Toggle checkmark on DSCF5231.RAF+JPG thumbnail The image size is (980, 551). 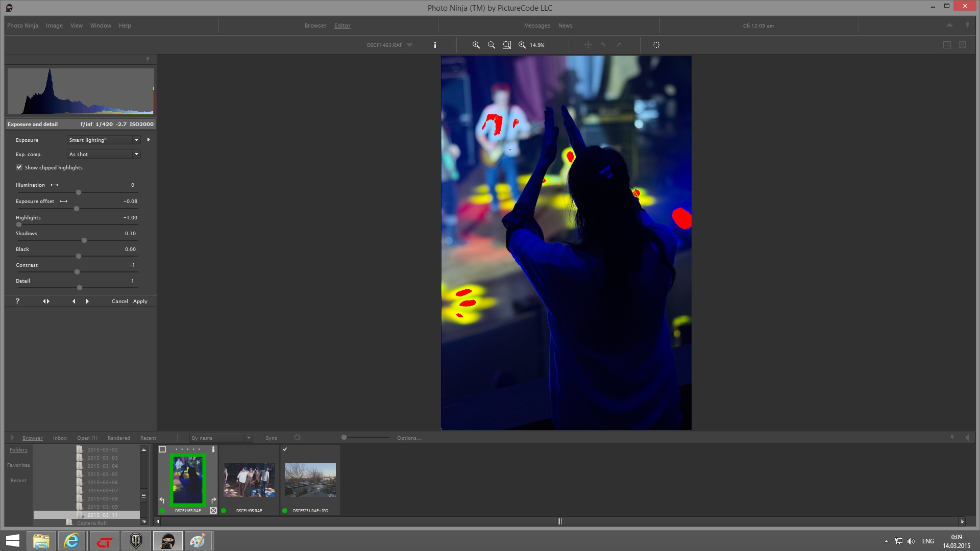[x=285, y=449]
